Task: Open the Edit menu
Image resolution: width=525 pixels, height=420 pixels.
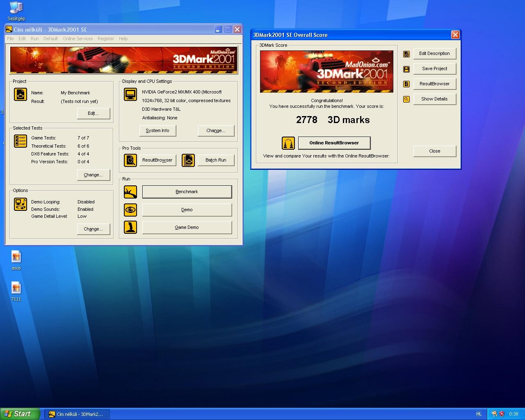Action: [x=22, y=39]
